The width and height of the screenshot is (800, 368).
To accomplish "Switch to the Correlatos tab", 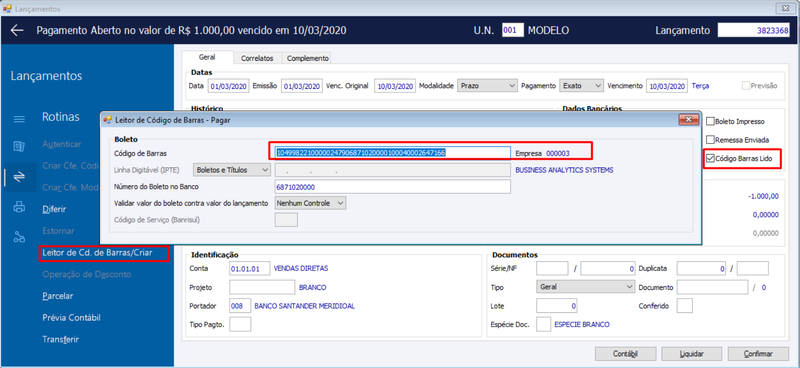I will click(257, 58).
